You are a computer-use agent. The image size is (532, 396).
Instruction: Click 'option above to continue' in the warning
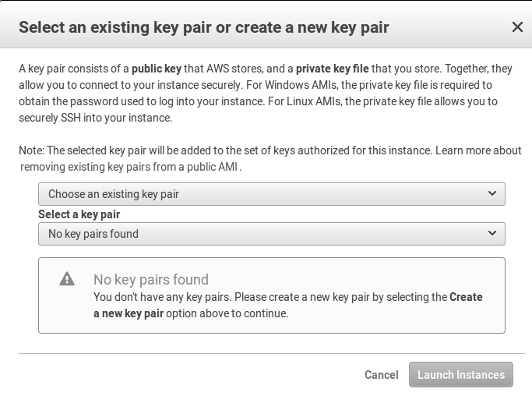[227, 313]
